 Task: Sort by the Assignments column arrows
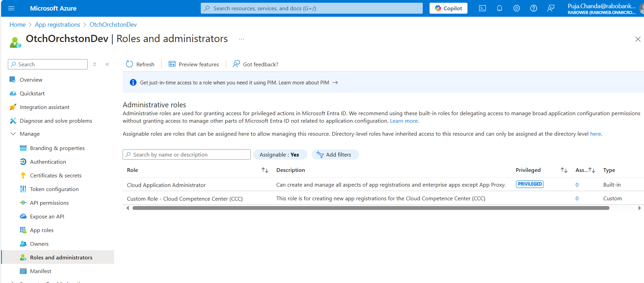[x=592, y=170]
